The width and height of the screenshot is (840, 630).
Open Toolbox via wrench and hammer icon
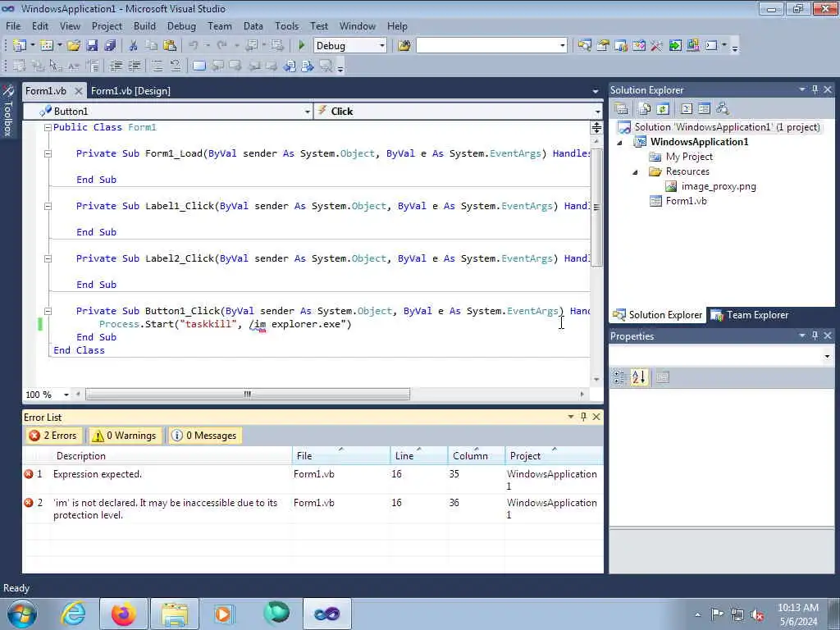[x=657, y=46]
